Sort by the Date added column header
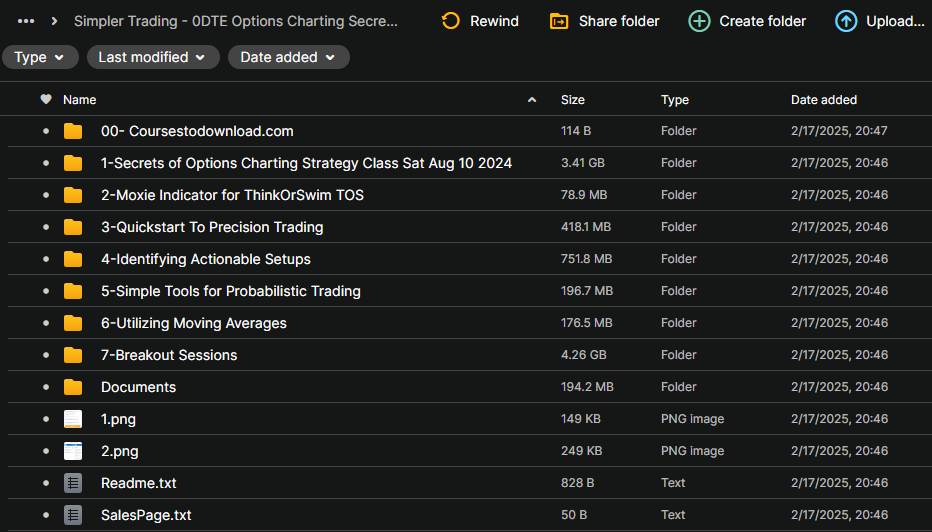Screen dimensions: 932x532 [824, 100]
